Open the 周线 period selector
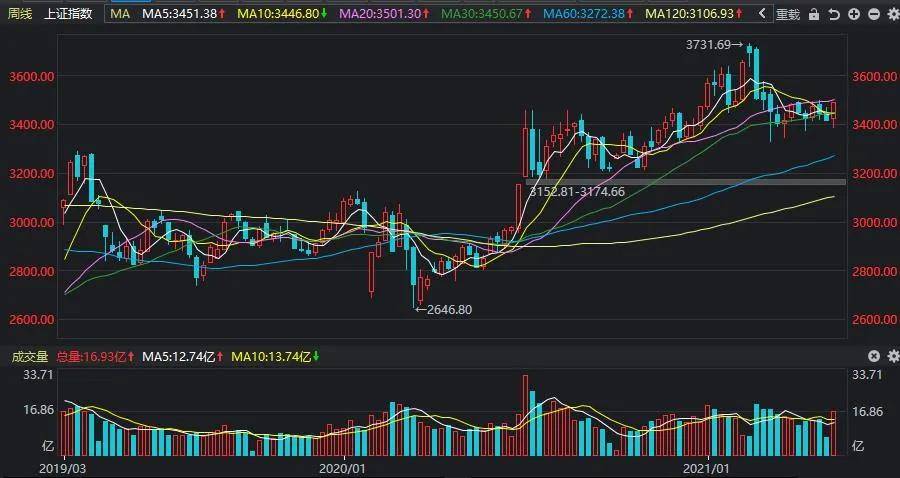 (20, 14)
